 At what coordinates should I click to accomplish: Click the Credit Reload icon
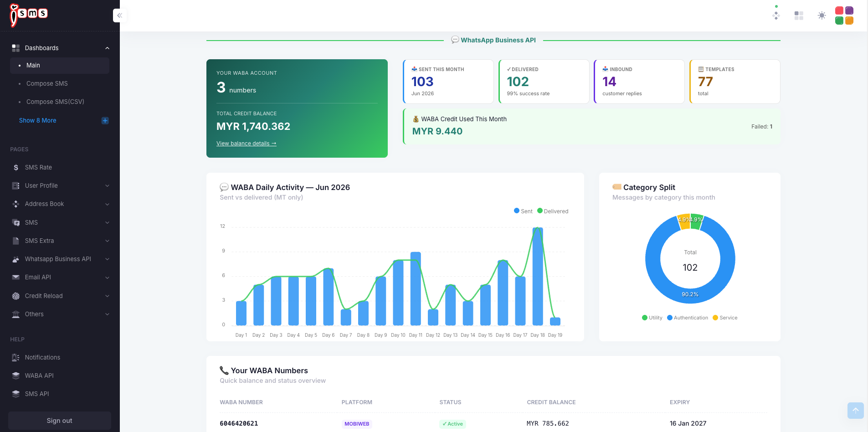point(16,296)
